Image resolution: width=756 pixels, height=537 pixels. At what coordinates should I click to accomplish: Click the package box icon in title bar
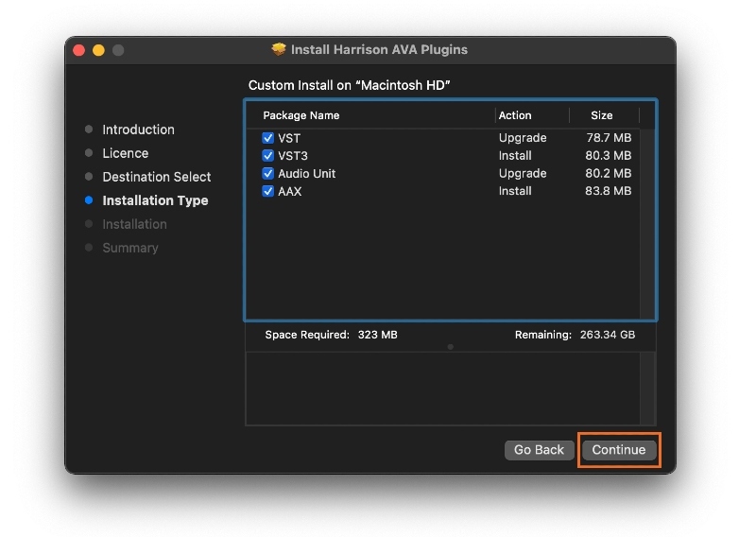[279, 49]
